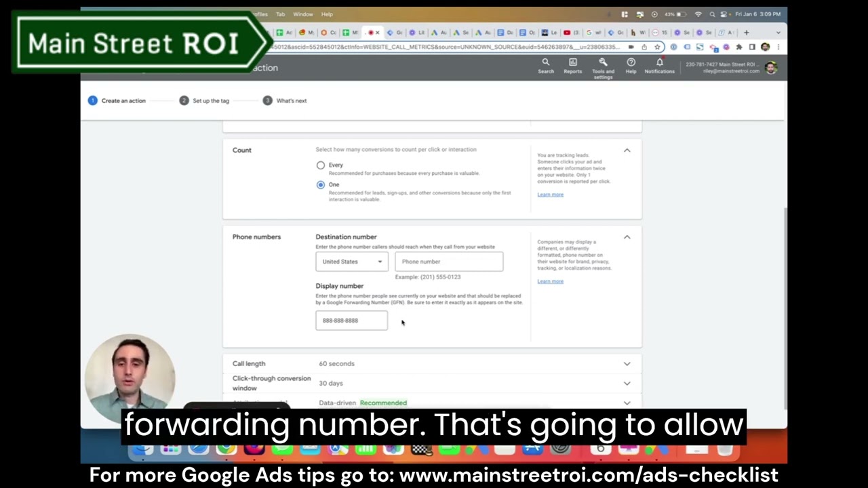The image size is (868, 488).
Task: Open the Window menu
Action: 303,14
